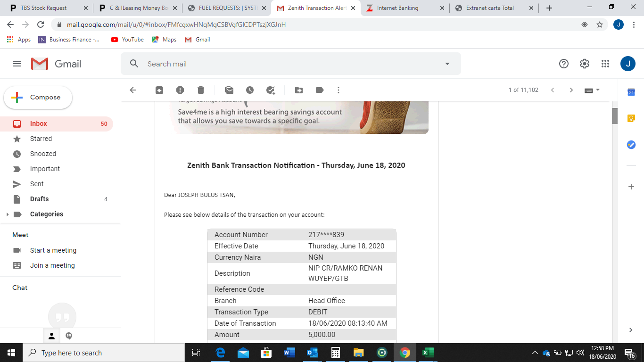Open Business Finance bookmark

tap(69, 40)
